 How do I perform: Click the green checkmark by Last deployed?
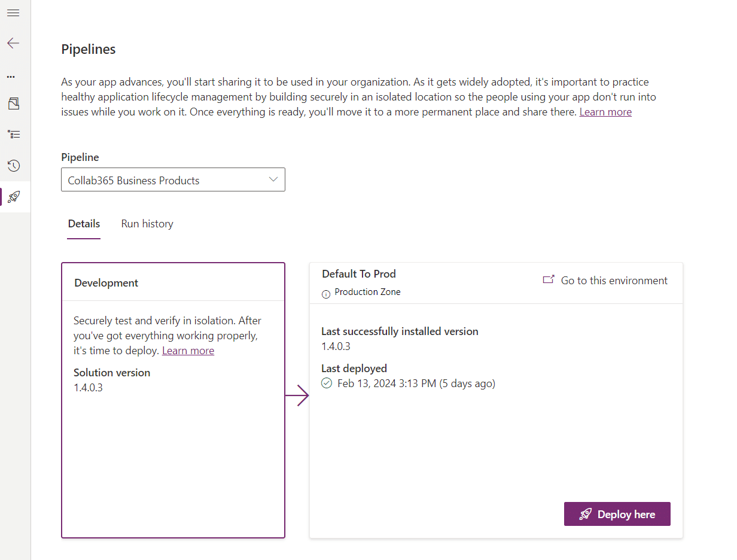coord(327,384)
